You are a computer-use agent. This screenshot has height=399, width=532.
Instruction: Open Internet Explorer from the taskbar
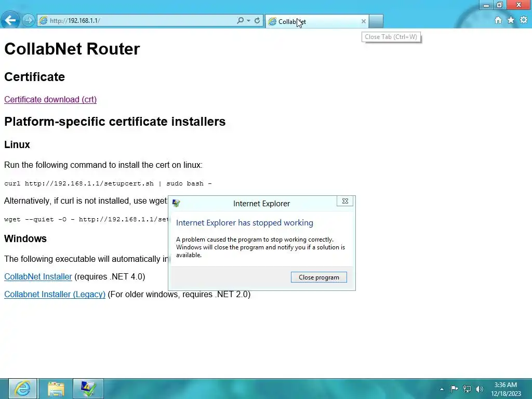pyautogui.click(x=22, y=389)
